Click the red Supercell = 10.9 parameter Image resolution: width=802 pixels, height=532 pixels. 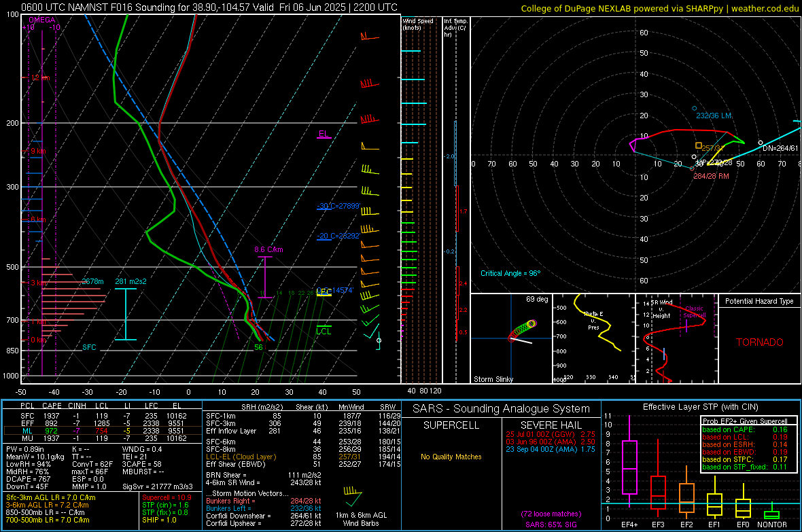coord(167,498)
